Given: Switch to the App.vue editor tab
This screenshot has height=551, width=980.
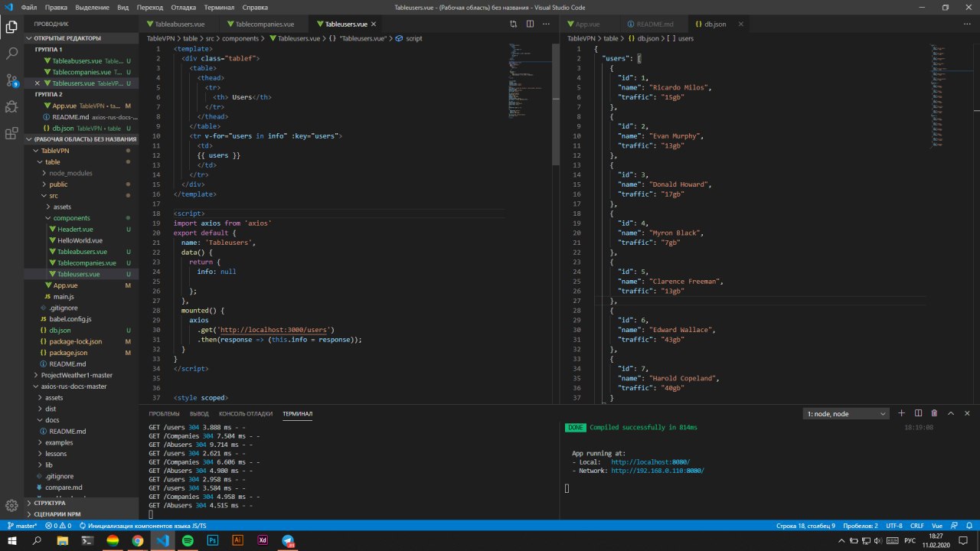Looking at the screenshot, I should [587, 24].
